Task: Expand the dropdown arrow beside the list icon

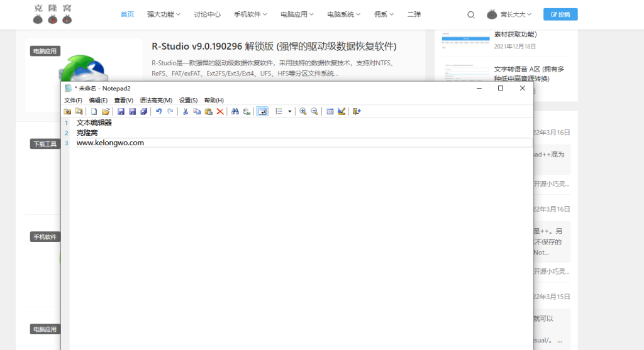Action: pyautogui.click(x=289, y=112)
